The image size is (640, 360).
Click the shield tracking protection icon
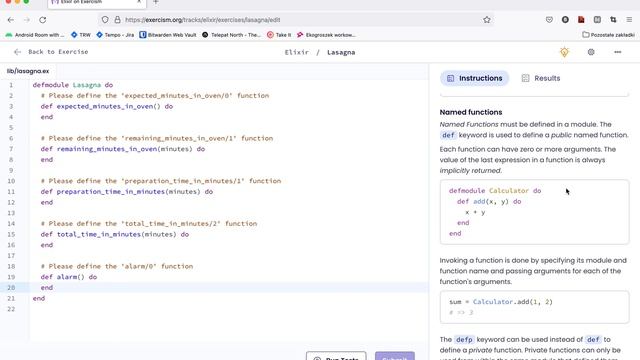pos(105,20)
